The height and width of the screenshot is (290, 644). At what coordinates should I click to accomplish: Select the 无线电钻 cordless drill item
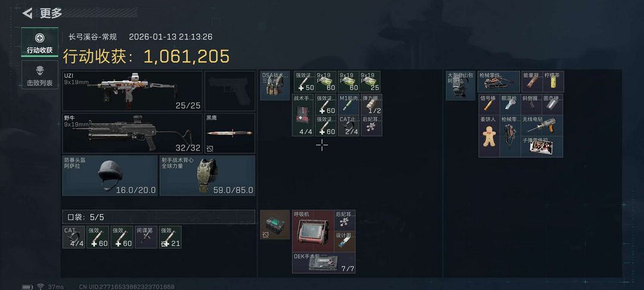point(541,125)
